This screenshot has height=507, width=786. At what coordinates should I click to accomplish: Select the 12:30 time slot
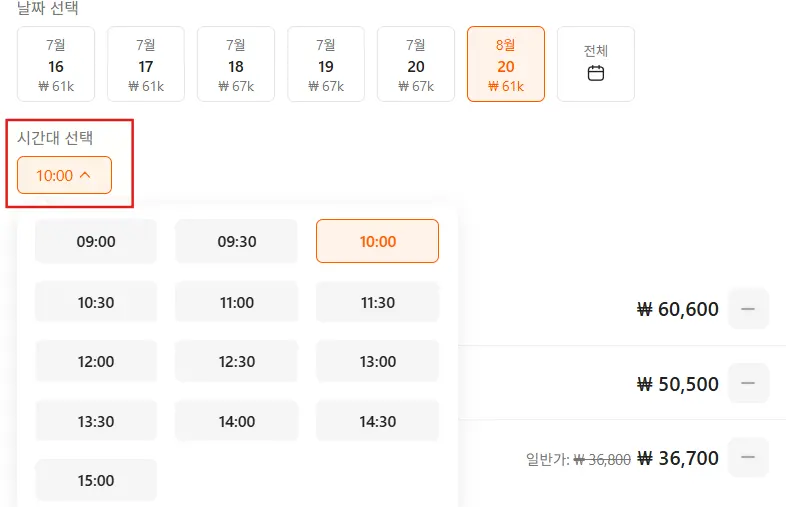237,361
